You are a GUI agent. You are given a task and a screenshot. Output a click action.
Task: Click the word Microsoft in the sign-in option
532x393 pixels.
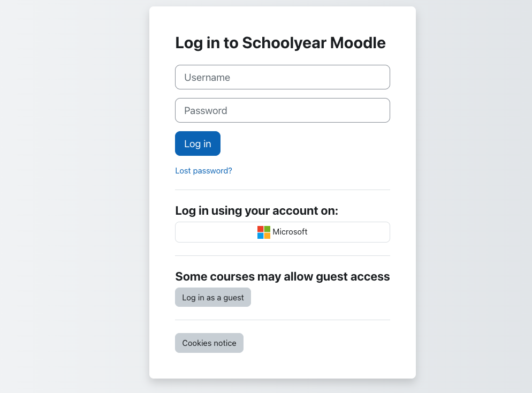pos(290,232)
